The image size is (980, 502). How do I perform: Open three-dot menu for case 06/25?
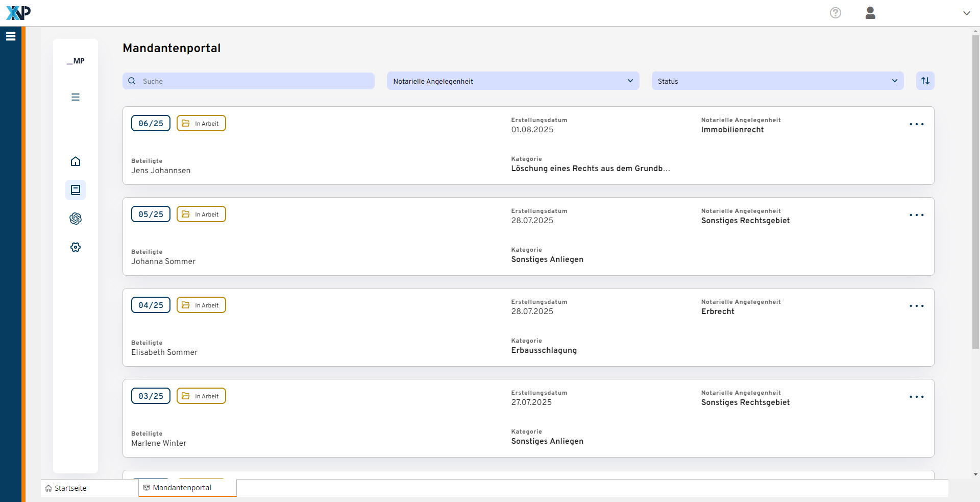pyautogui.click(x=916, y=124)
